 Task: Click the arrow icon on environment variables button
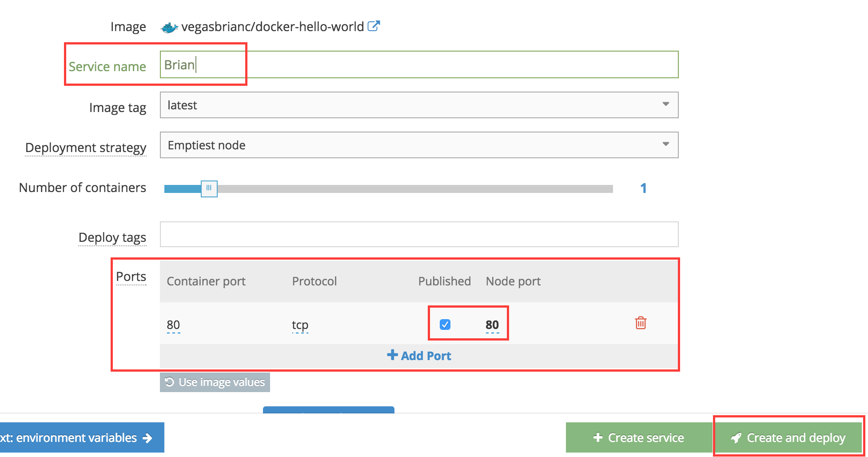coord(147,438)
